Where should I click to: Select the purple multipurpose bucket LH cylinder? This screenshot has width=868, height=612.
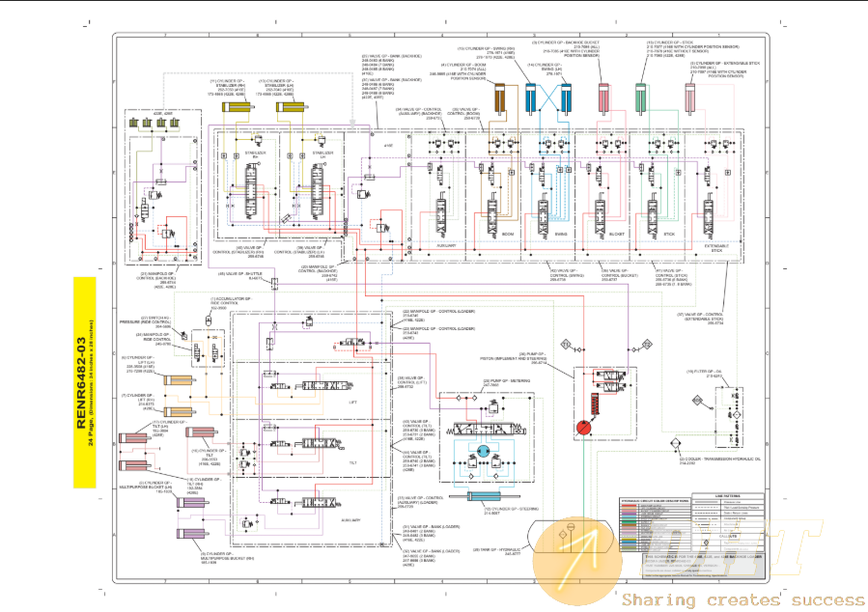point(193,502)
